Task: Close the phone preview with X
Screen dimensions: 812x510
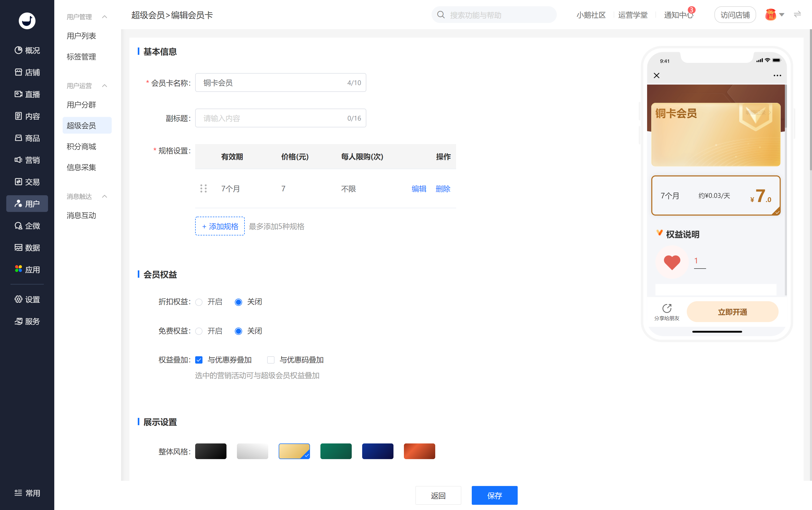Action: [x=656, y=75]
